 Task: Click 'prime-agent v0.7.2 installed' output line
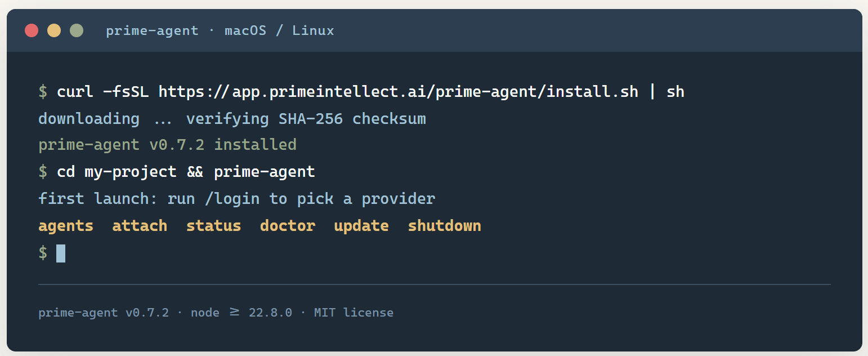pos(167,145)
